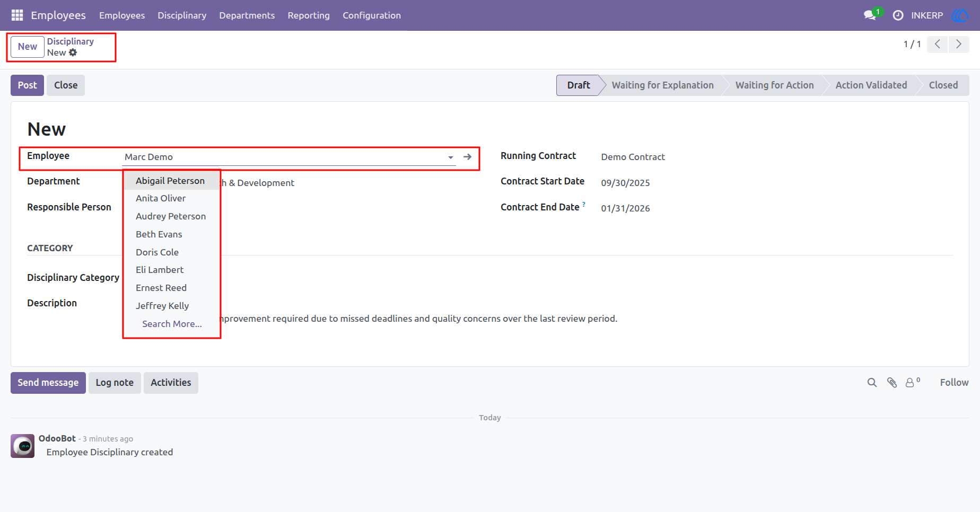Choose Jeffrey Kelly in employee list

[x=171, y=306]
